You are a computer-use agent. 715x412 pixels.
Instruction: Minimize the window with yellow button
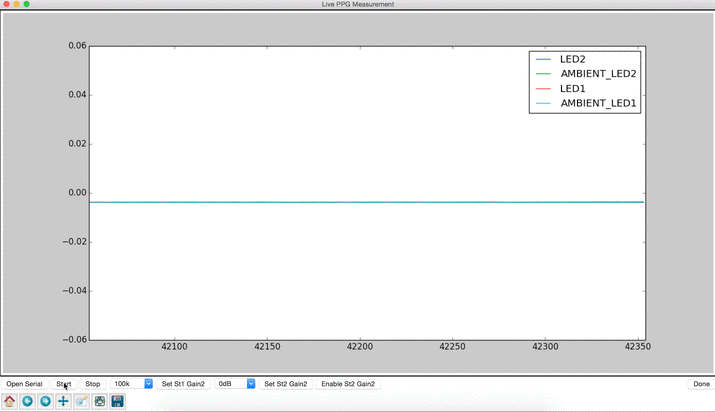click(x=16, y=4)
